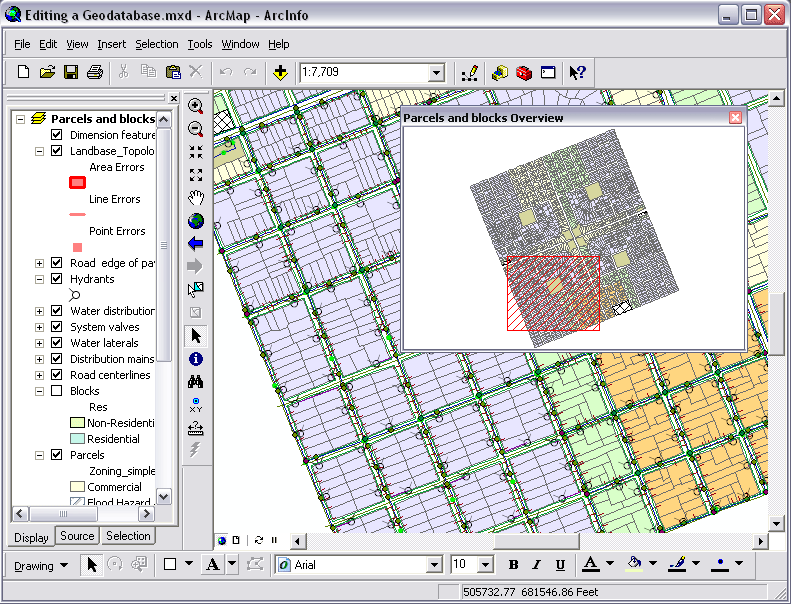Paste from clipboard toolbar icon
791x604 pixels.
coord(173,72)
